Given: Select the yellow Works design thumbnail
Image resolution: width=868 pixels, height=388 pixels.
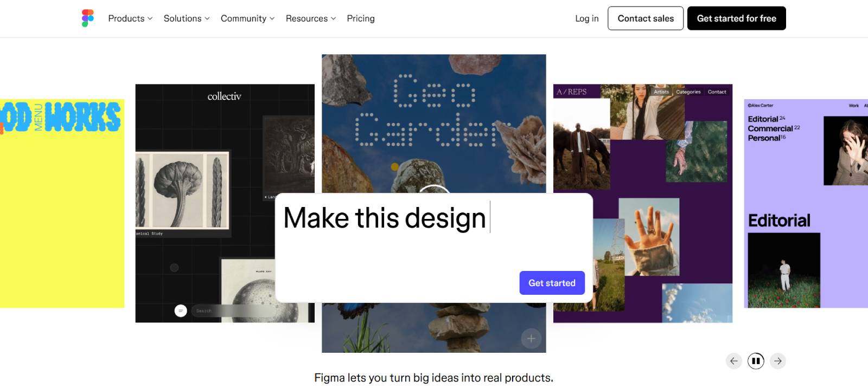Looking at the screenshot, I should coord(62,203).
